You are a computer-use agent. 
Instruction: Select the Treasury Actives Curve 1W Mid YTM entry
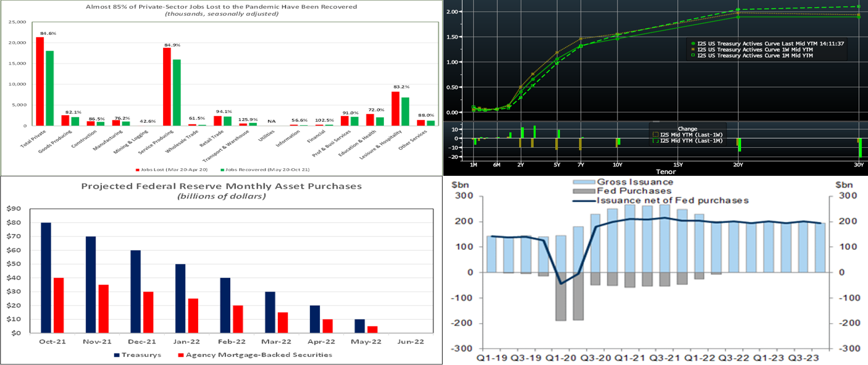(755, 49)
